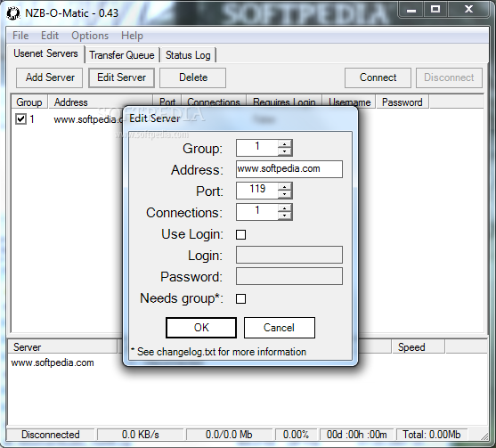Viewport: 496px width, 448px height.
Task: Click the Delete button
Action: [x=193, y=77]
